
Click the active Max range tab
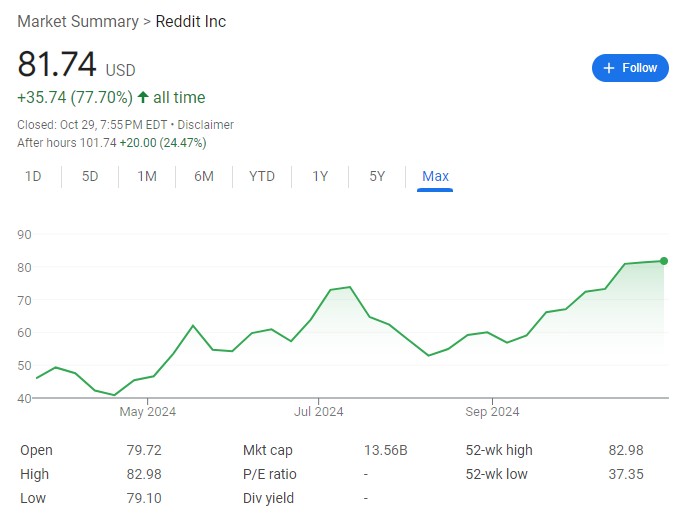click(435, 176)
